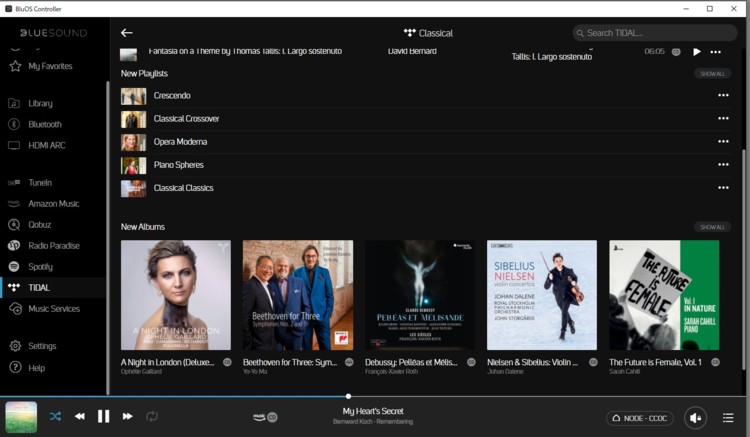750x437 pixels.
Task: Show all New Playlists
Action: 712,74
